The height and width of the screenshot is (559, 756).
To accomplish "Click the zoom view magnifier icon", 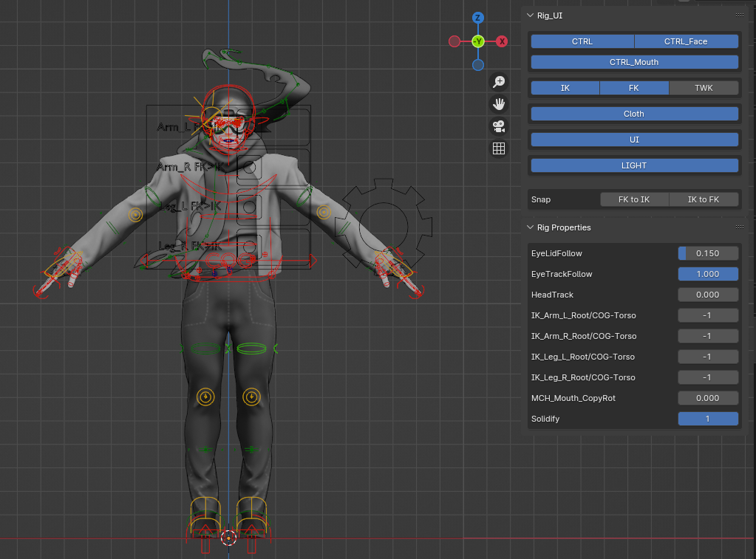I will pos(499,81).
